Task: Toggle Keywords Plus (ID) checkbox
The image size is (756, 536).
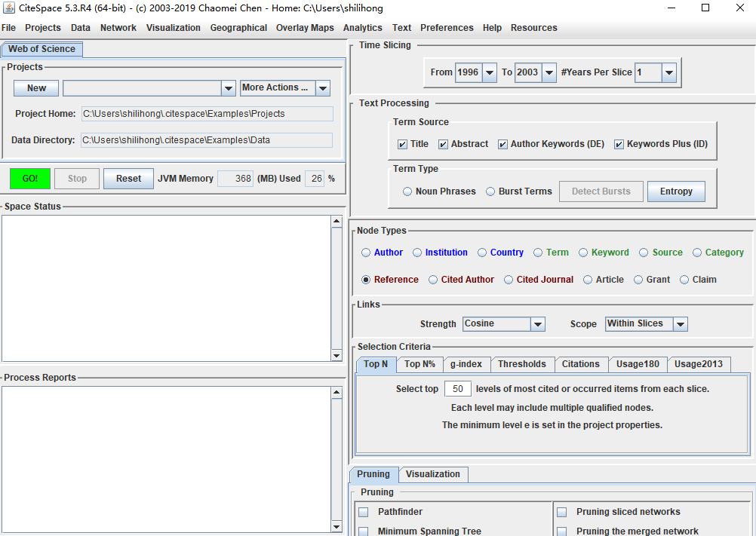Action: [x=619, y=144]
